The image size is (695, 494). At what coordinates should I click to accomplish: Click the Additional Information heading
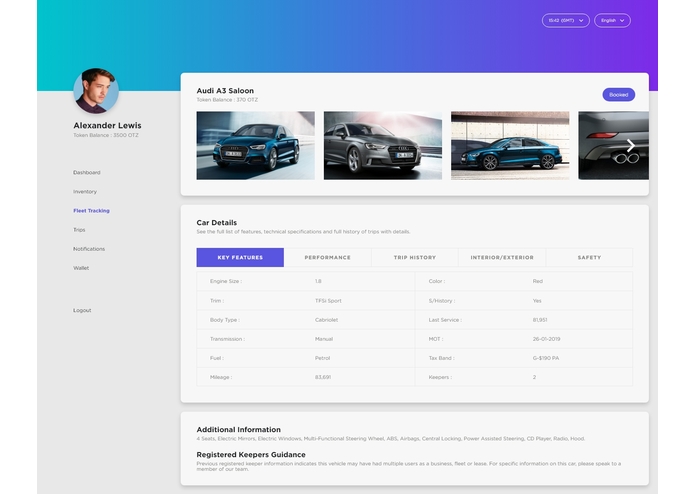[238, 429]
